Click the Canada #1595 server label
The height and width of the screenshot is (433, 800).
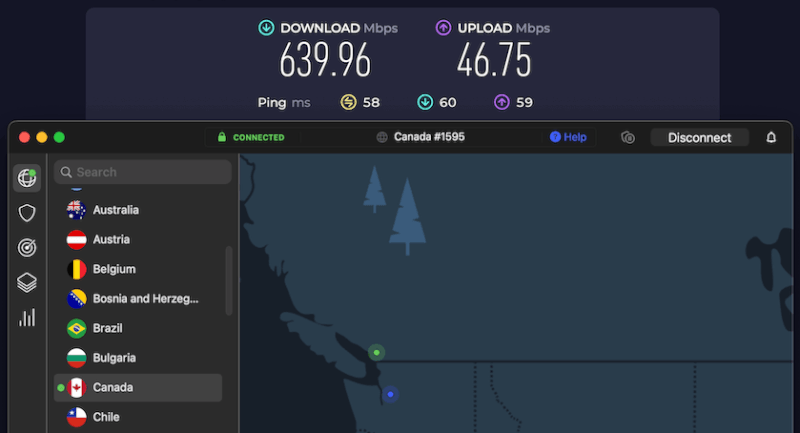(429, 137)
